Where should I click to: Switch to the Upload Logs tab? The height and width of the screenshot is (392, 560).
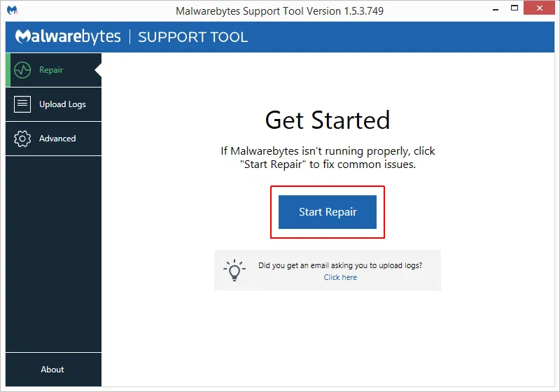54,104
